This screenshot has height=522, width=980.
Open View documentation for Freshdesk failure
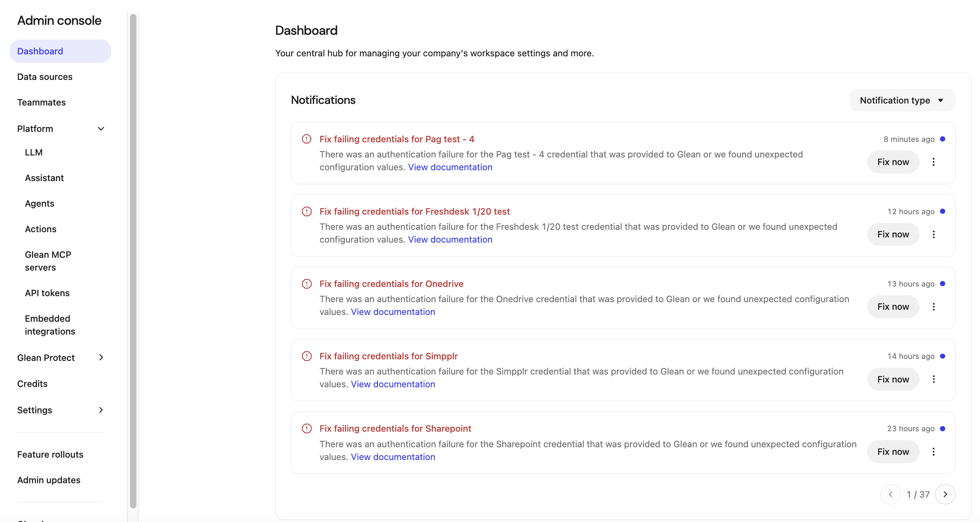click(x=450, y=239)
